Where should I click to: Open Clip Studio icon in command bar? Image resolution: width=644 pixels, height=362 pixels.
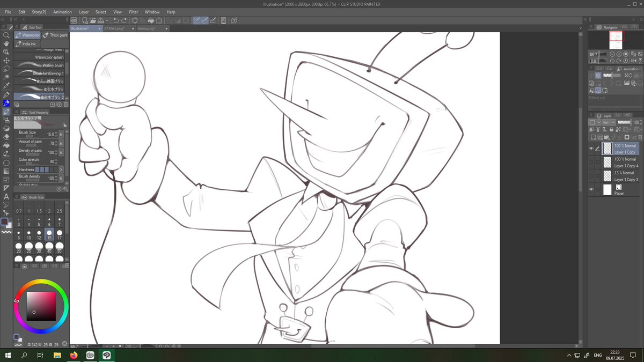74,20
